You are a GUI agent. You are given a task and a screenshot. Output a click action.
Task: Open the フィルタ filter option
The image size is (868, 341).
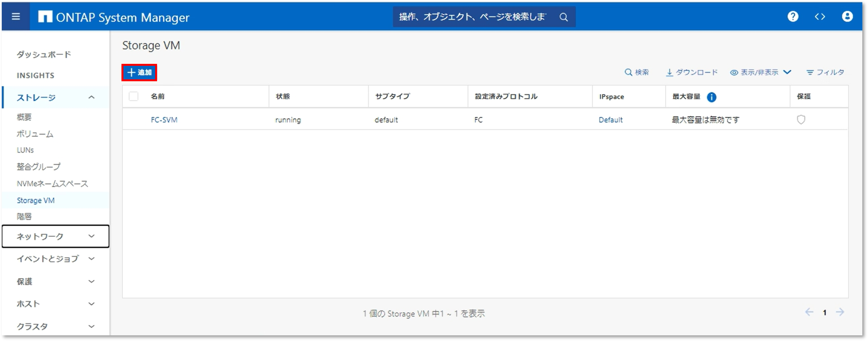pos(825,72)
